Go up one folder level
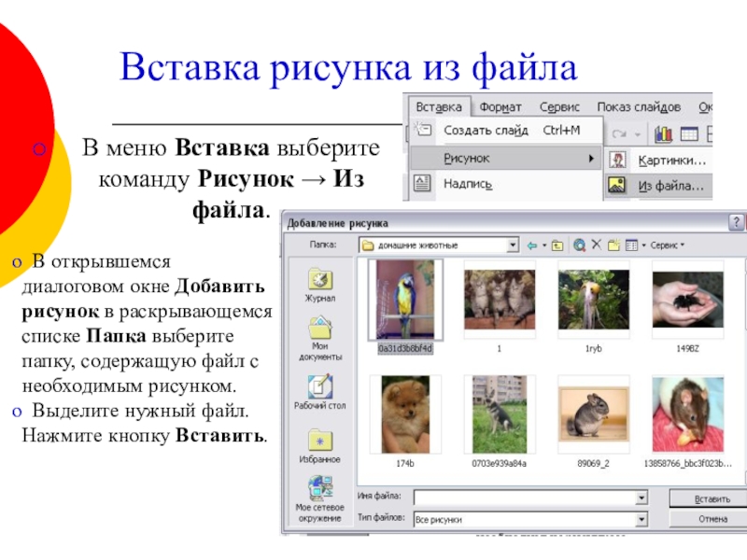This screenshot has height=560, width=747. pyautogui.click(x=557, y=245)
